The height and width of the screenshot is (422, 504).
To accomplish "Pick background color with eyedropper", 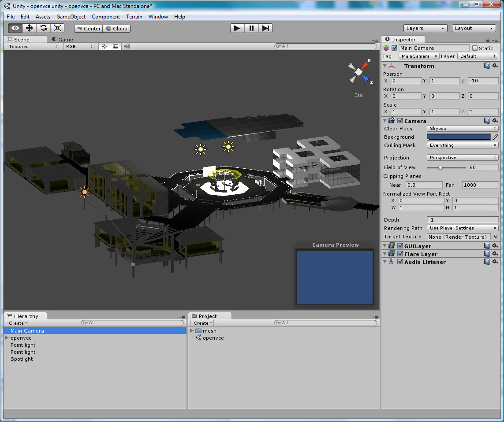I will pos(495,137).
